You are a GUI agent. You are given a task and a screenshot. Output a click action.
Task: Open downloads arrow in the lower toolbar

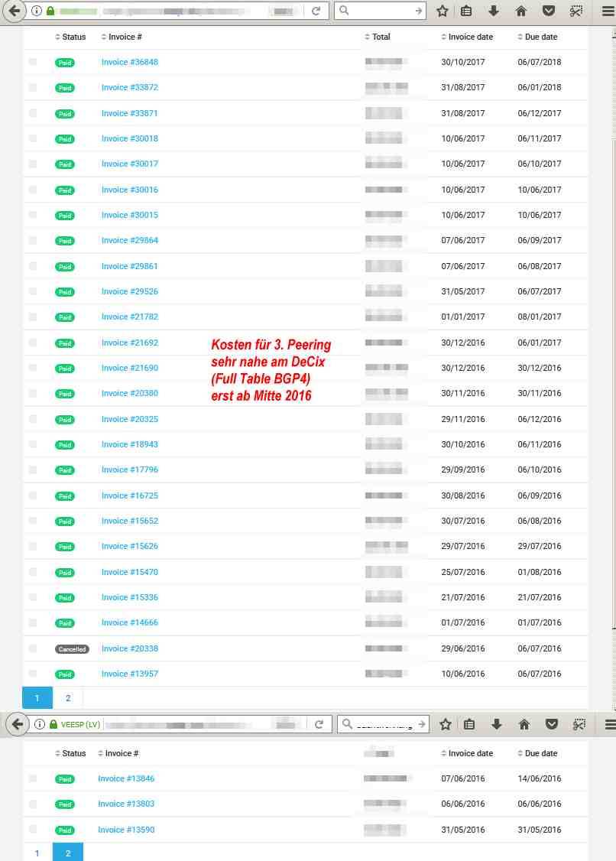(497, 724)
